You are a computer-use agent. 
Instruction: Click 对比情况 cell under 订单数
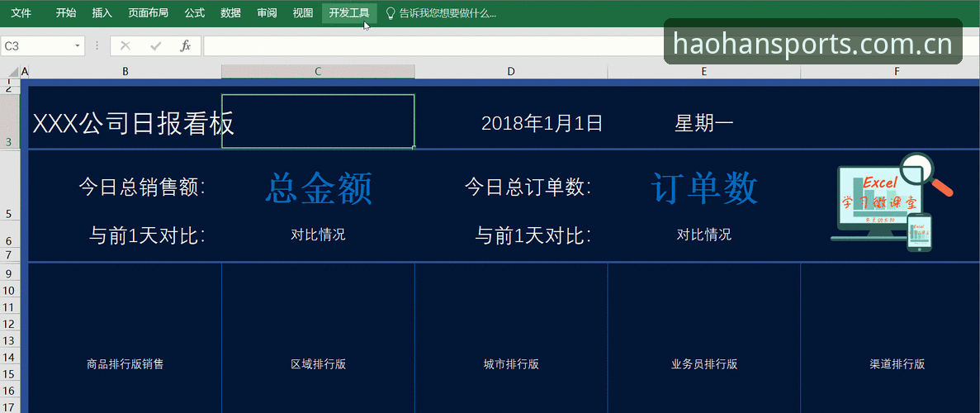click(x=703, y=235)
